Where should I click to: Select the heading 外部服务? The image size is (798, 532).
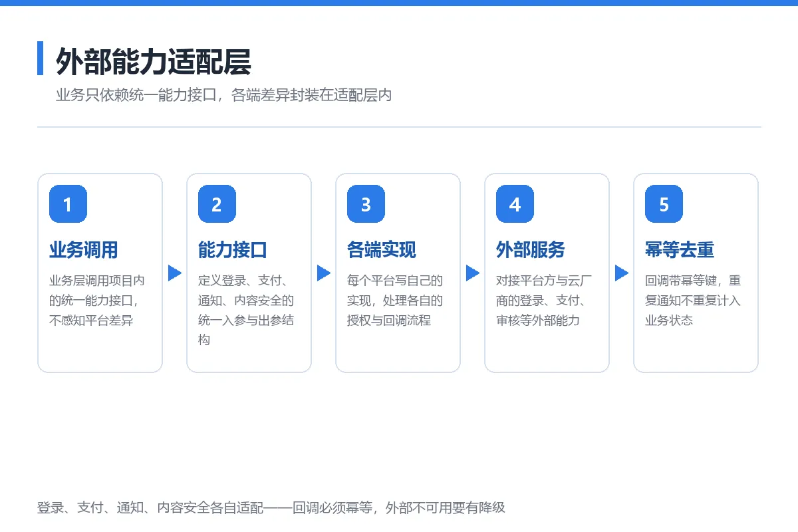[x=531, y=250]
